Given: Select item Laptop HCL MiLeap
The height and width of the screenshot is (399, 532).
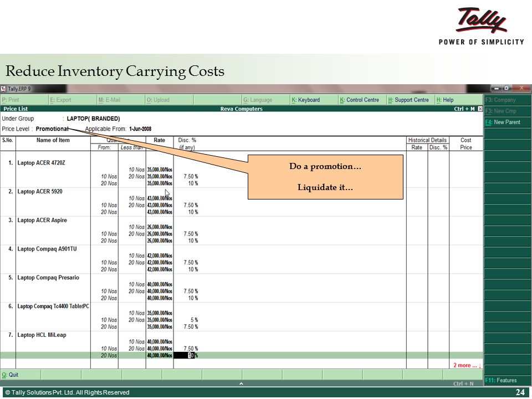Looking at the screenshot, I should (42, 335).
